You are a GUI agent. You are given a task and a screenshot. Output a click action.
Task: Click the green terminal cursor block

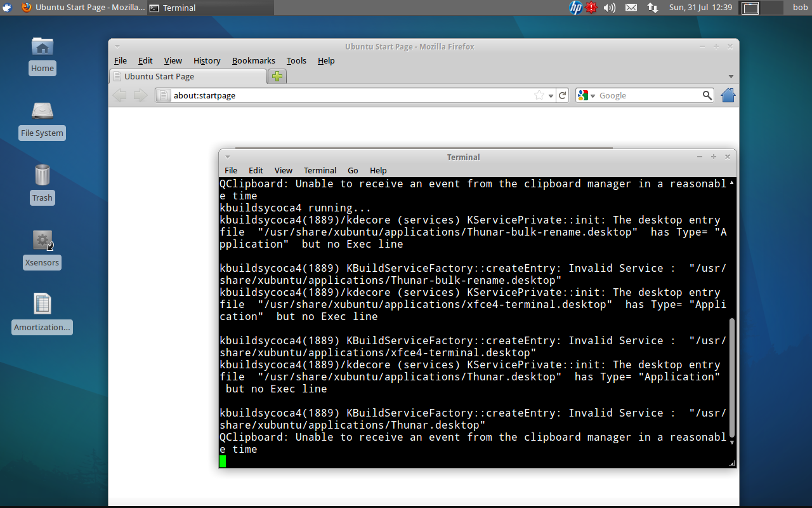coord(223,461)
